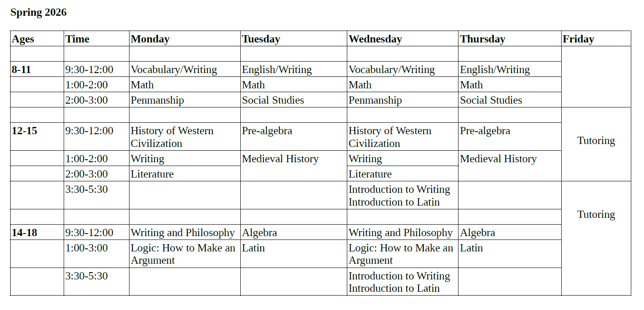Viewport: 644px width, 310px height.
Task: Click Monday's "Writing and Philosophy" cell
Action: [183, 233]
